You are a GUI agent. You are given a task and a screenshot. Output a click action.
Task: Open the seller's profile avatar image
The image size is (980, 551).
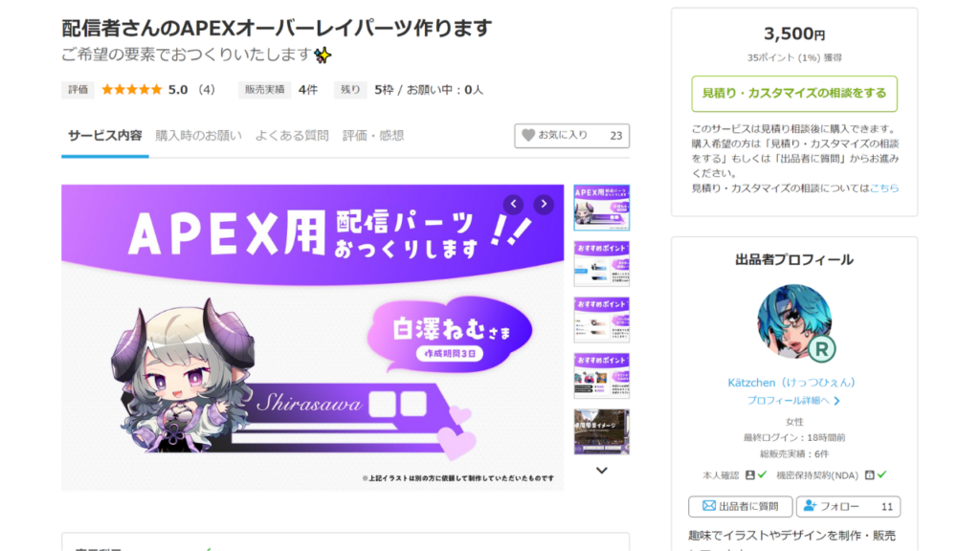(793, 321)
